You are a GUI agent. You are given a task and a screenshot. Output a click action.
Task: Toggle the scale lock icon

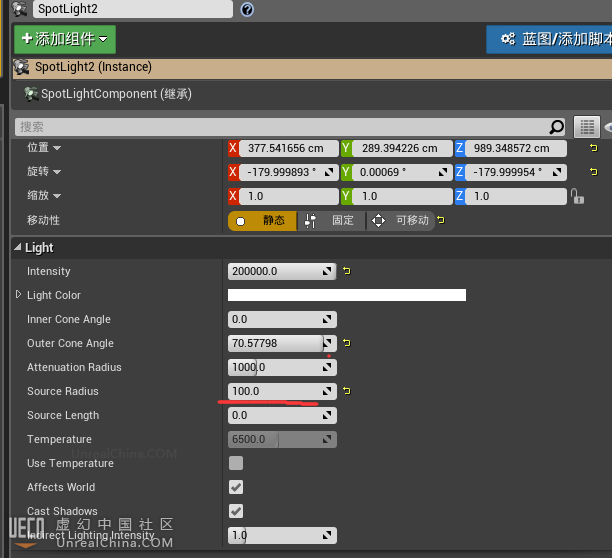pos(577,197)
